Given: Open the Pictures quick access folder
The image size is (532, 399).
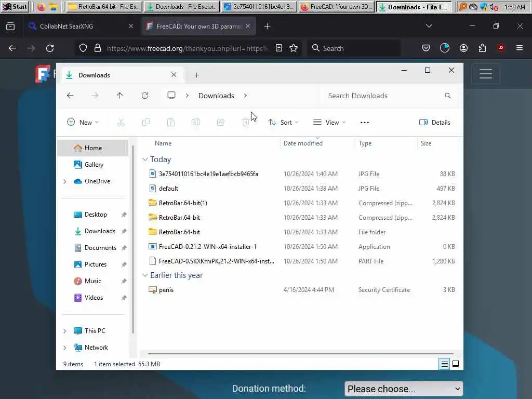Looking at the screenshot, I should point(93,264).
